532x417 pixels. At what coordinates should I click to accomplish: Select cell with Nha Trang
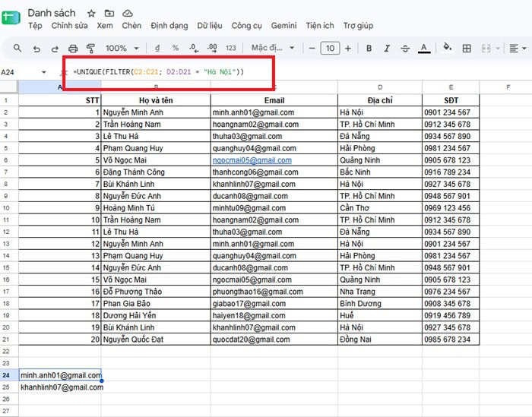[380, 292]
